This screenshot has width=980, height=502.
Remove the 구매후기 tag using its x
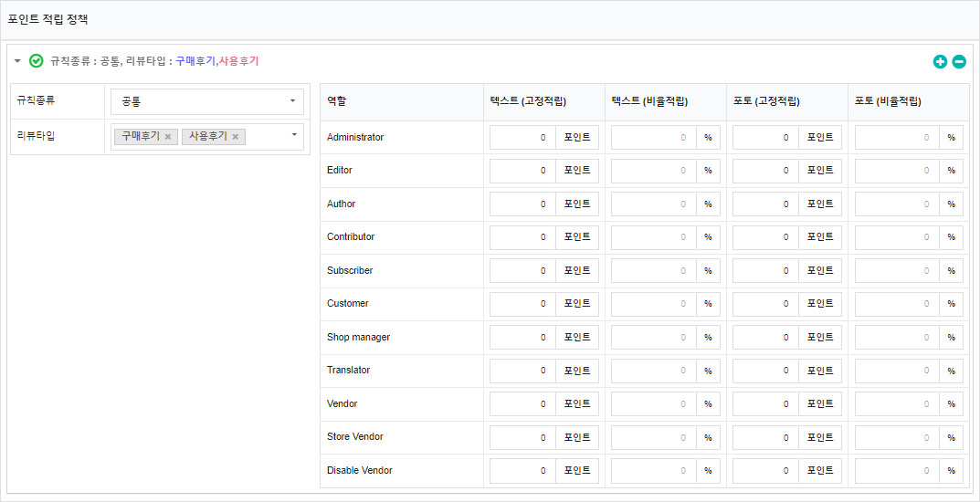coord(167,137)
